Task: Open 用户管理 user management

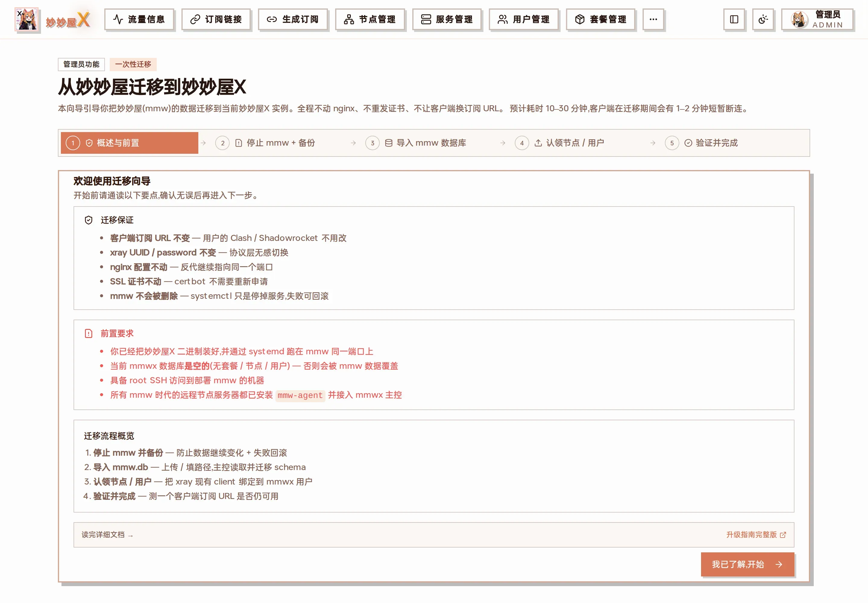Action: click(524, 19)
